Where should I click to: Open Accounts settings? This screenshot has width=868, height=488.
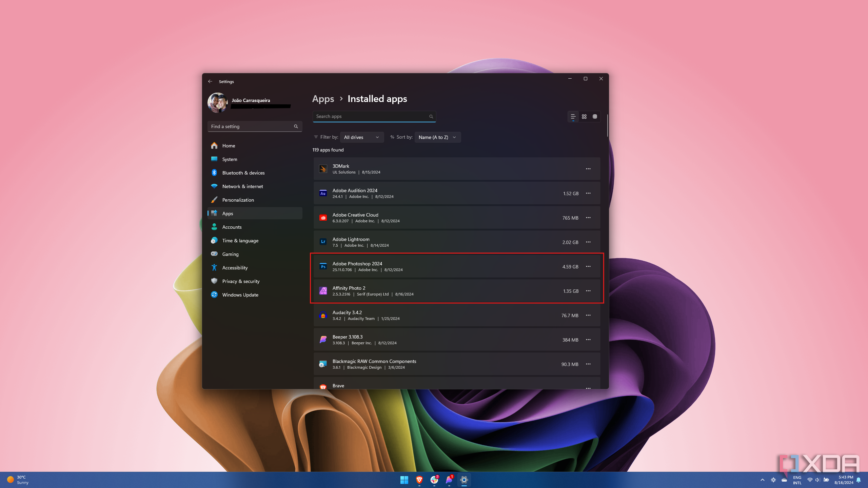pos(255,227)
